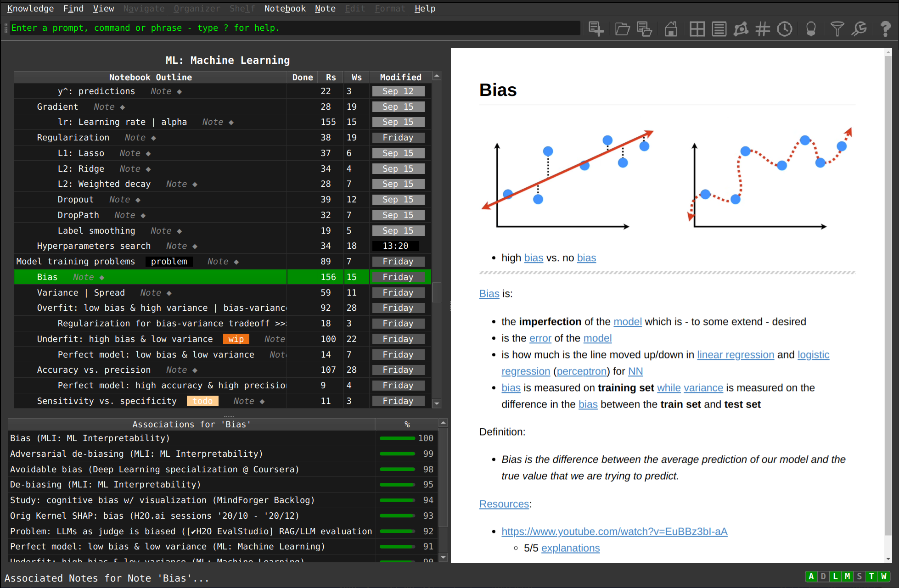Select 'Accuracy vs. precision' note row

click(223, 370)
